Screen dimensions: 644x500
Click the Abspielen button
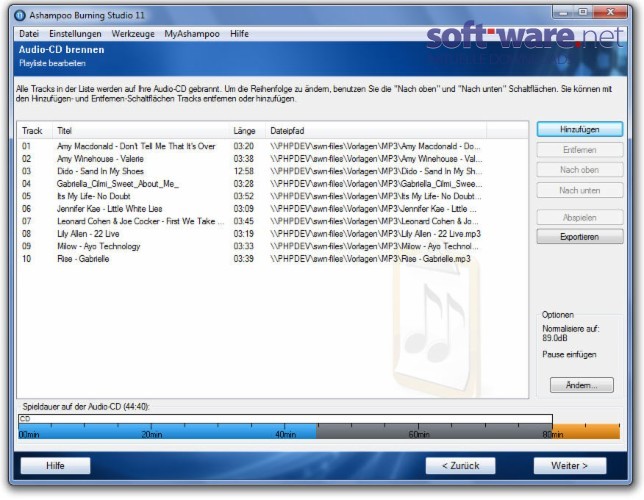point(580,218)
